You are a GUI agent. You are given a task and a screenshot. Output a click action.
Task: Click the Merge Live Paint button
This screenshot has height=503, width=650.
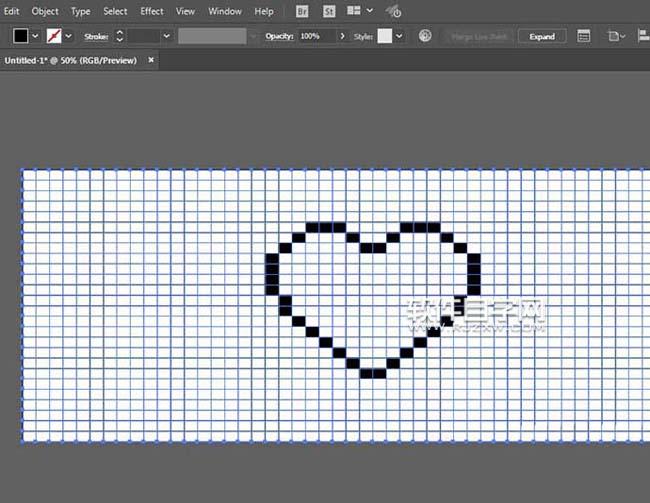point(478,36)
